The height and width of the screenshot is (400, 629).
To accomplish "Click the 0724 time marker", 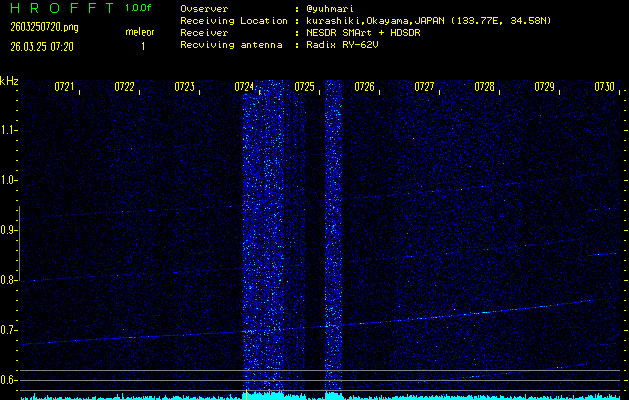I will tap(244, 87).
